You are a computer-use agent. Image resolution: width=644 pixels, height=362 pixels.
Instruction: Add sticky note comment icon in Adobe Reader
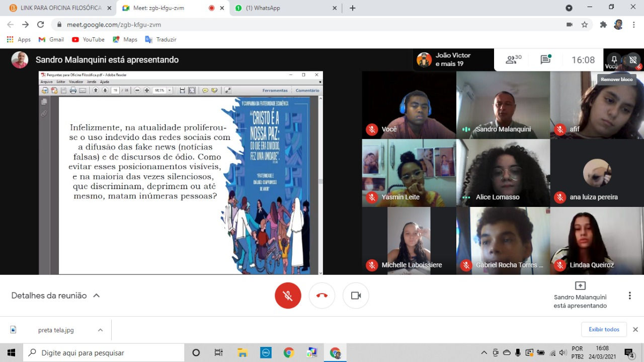(x=205, y=90)
